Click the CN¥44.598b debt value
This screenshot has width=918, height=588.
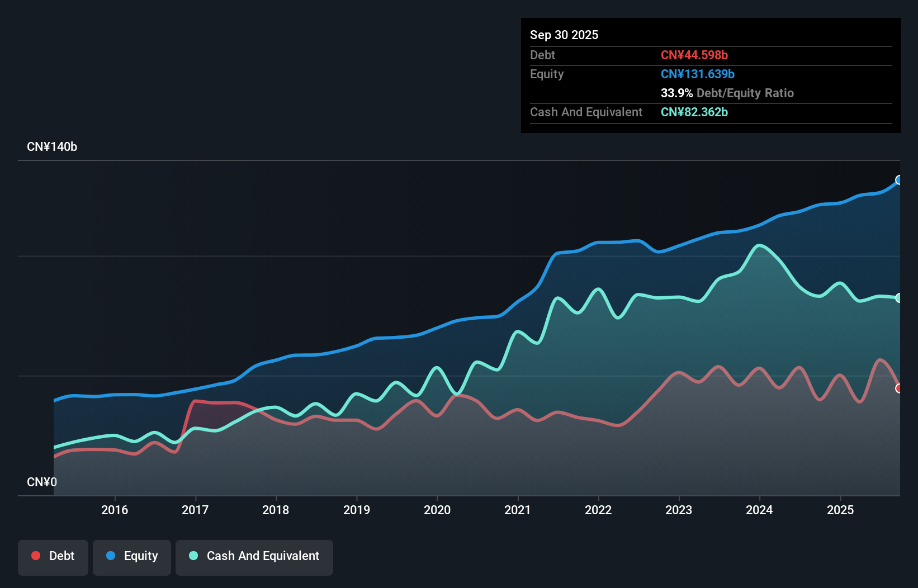pyautogui.click(x=694, y=55)
